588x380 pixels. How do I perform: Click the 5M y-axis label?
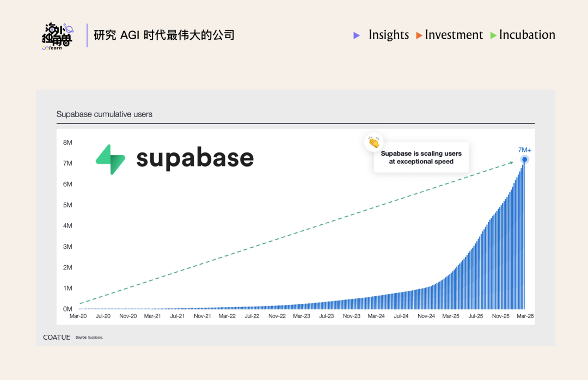tap(68, 205)
